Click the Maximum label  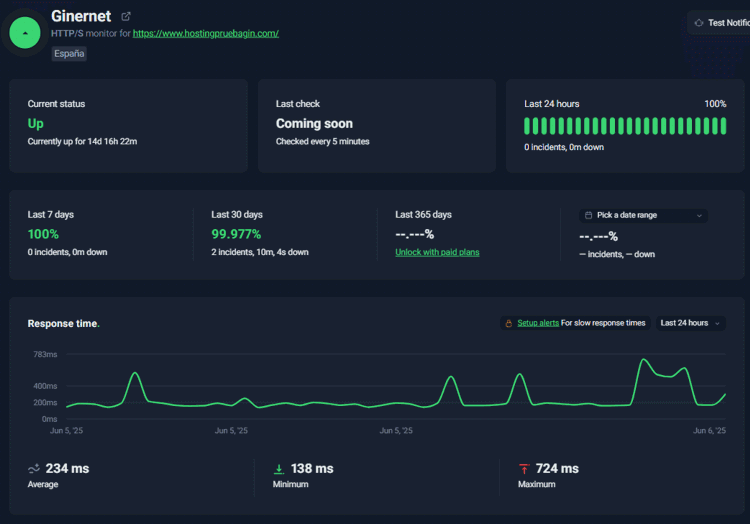[x=537, y=484]
